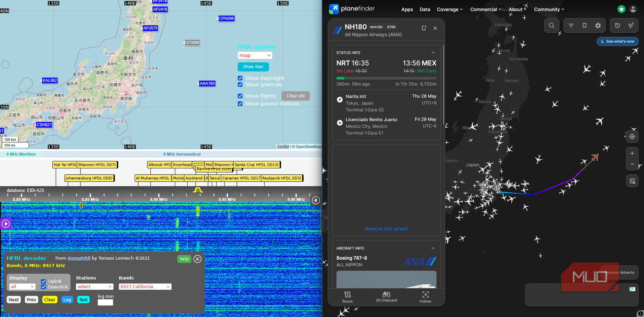Viewport: 644px width, 317px height.
Task: Open planefinder settings gear
Action: click(x=598, y=26)
